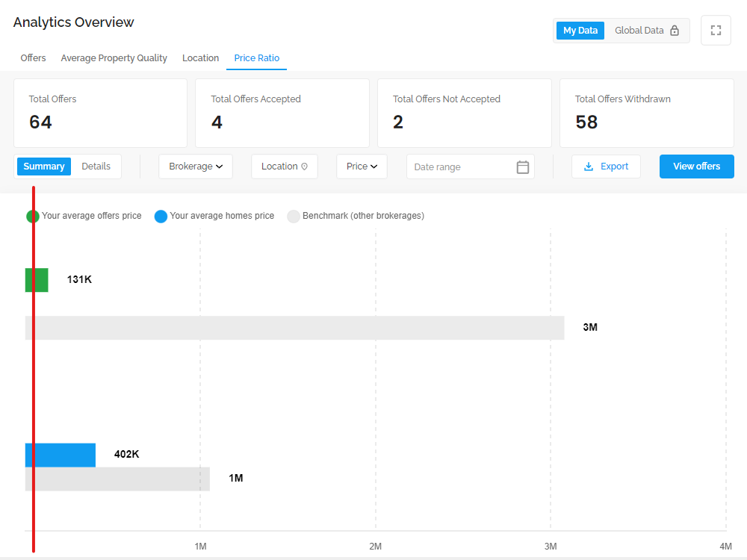The image size is (747, 560).
Task: Switch to My Data view
Action: tap(580, 31)
